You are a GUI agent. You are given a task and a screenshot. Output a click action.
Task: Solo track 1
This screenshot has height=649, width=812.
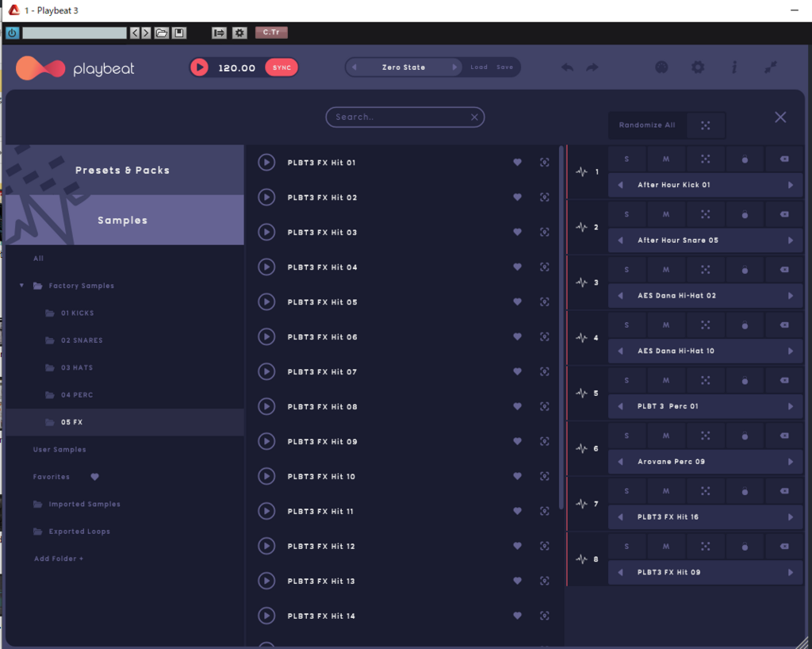pyautogui.click(x=626, y=159)
